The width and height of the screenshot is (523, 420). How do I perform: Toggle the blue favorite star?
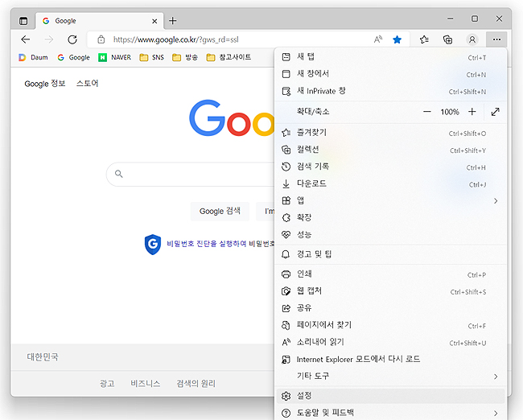[x=397, y=39]
